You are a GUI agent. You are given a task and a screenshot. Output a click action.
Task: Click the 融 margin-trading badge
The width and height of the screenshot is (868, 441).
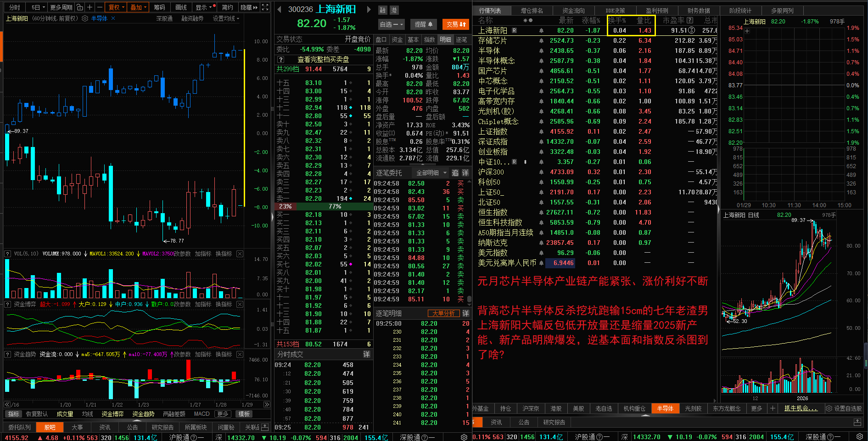383,10
